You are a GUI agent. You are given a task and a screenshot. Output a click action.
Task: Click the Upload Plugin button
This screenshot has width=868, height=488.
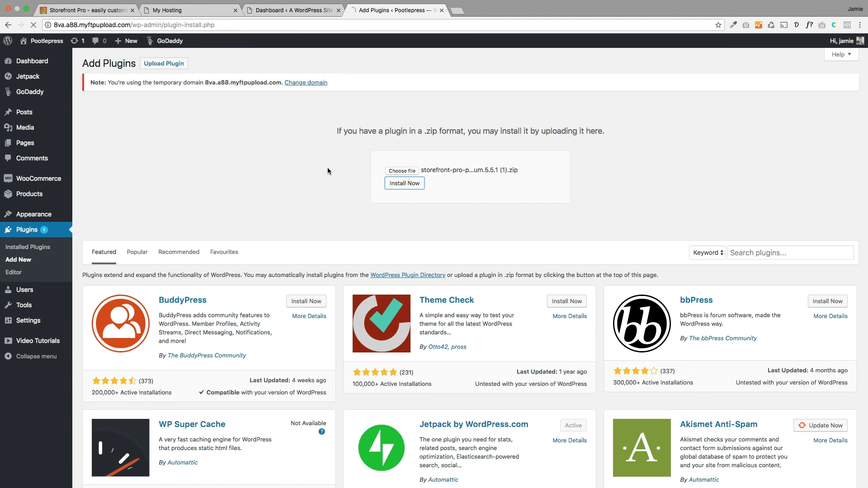click(x=164, y=64)
